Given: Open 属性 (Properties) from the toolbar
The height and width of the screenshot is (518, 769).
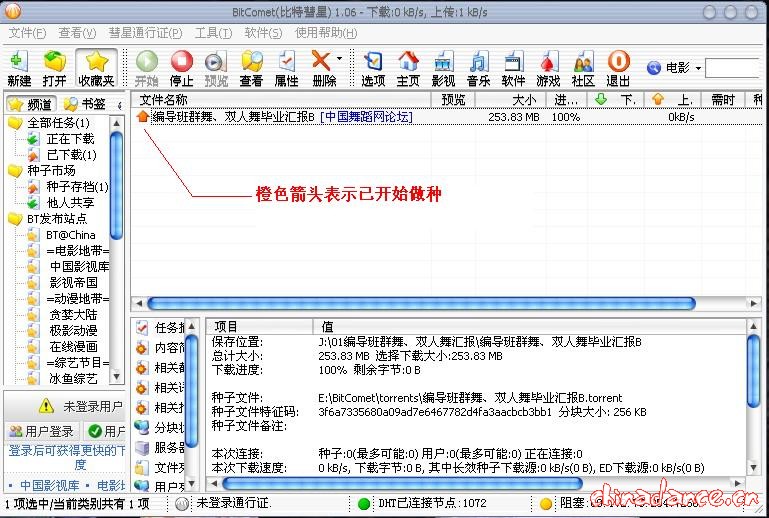Looking at the screenshot, I should (x=286, y=68).
